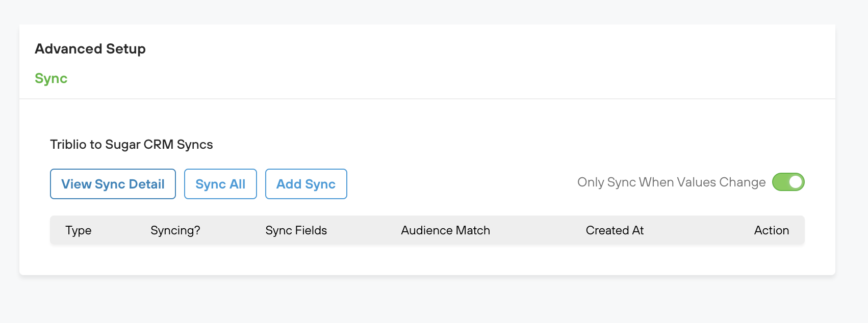Sort by the Created At column header
This screenshot has height=323, width=868.
point(615,230)
